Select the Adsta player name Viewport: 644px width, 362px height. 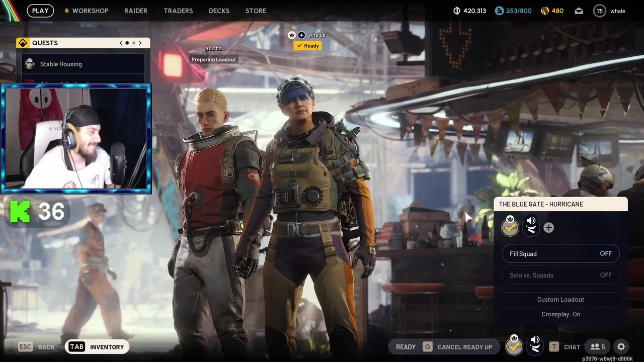(x=213, y=48)
